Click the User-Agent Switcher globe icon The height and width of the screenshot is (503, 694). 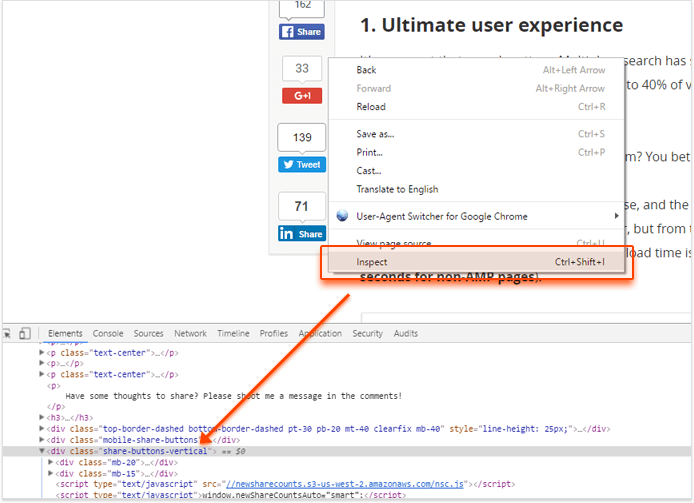point(342,216)
